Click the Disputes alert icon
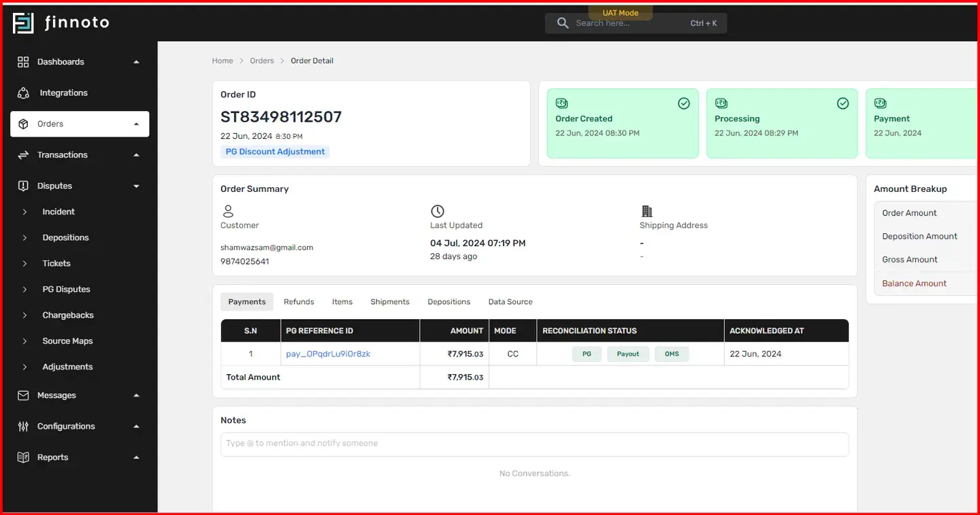 (x=23, y=186)
